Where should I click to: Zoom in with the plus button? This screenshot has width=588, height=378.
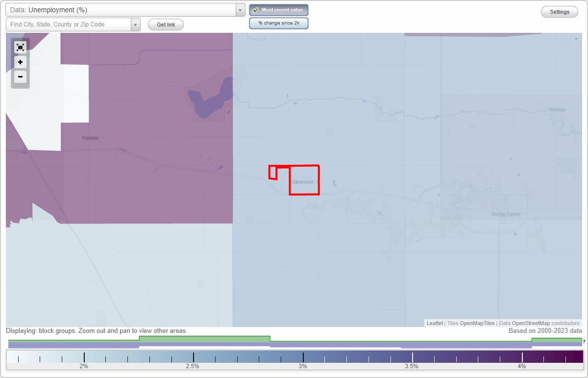20,62
